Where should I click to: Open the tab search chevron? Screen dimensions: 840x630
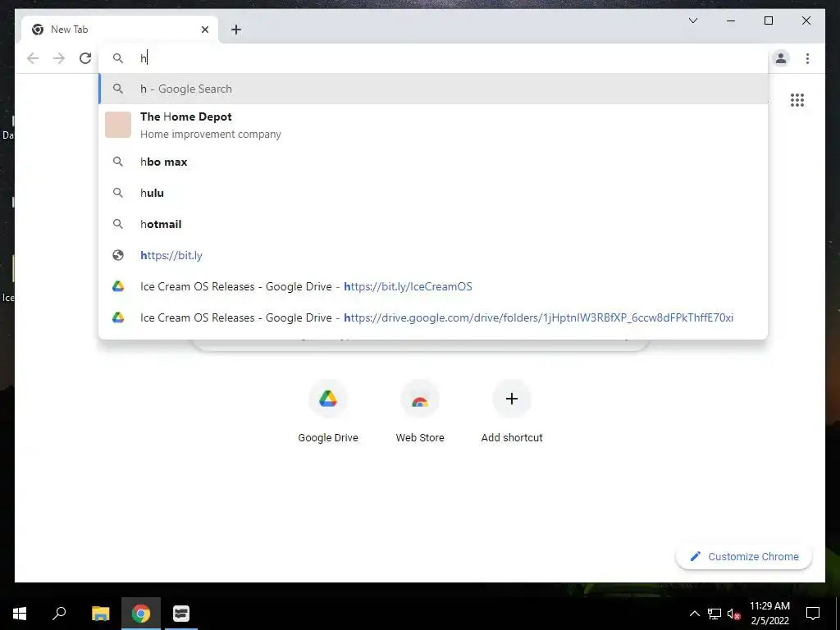point(692,21)
